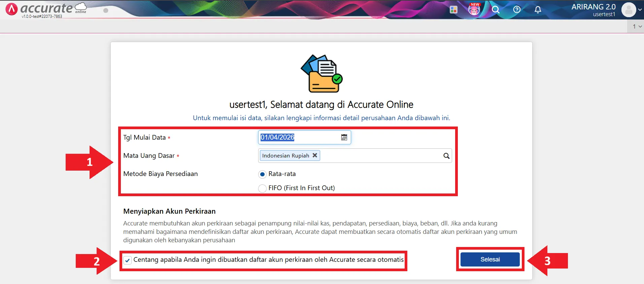Image resolution: width=644 pixels, height=284 pixels.
Task: Remove the Indonesian Rupiah currency tag
Action: click(315, 155)
